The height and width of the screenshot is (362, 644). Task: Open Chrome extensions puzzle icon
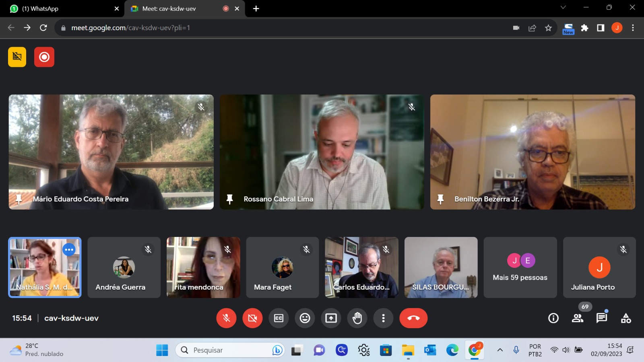tap(584, 28)
